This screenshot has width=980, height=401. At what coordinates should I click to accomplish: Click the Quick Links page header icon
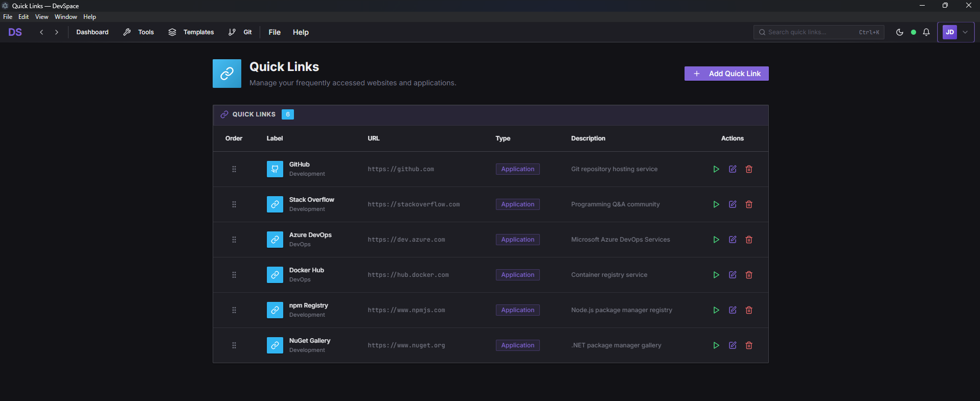(227, 74)
